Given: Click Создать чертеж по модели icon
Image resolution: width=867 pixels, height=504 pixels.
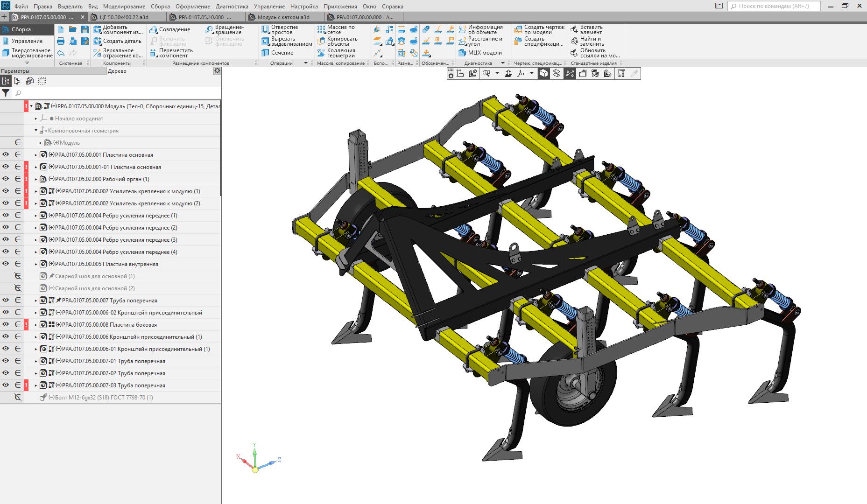Looking at the screenshot, I should [x=518, y=29].
